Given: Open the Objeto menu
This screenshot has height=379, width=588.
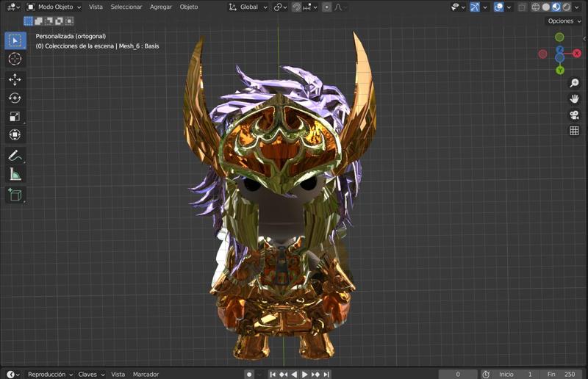Looking at the screenshot, I should [189, 7].
